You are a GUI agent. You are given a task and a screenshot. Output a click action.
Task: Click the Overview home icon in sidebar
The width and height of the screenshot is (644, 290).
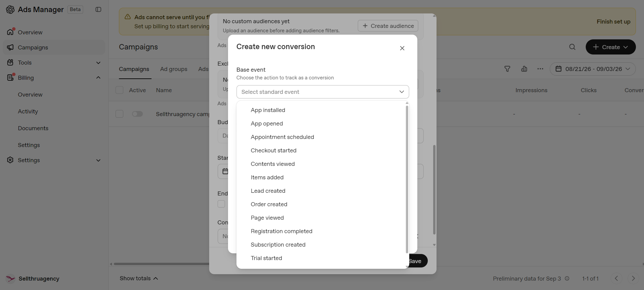pos(10,32)
